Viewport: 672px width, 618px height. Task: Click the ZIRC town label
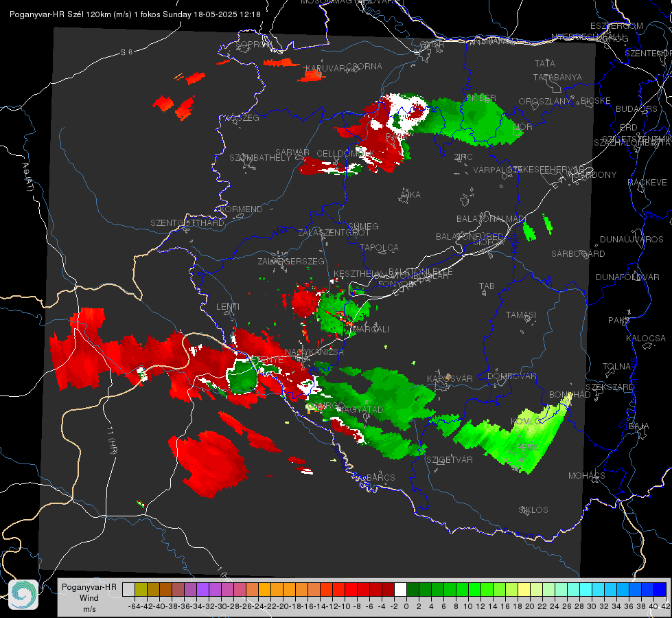pyautogui.click(x=463, y=157)
